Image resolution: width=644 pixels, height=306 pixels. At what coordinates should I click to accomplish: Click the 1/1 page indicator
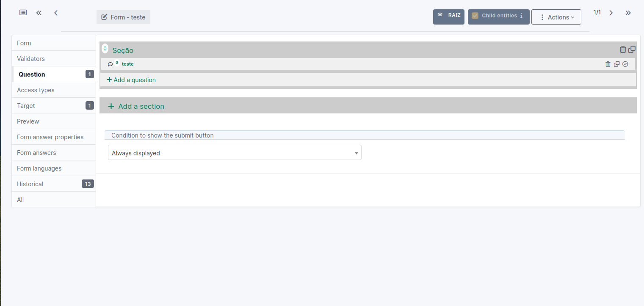coord(597,12)
